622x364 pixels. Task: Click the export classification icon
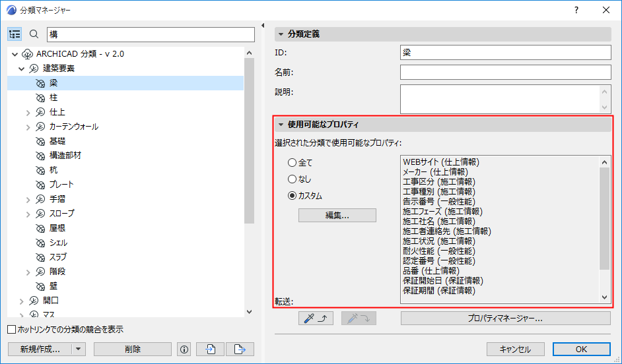240,349
